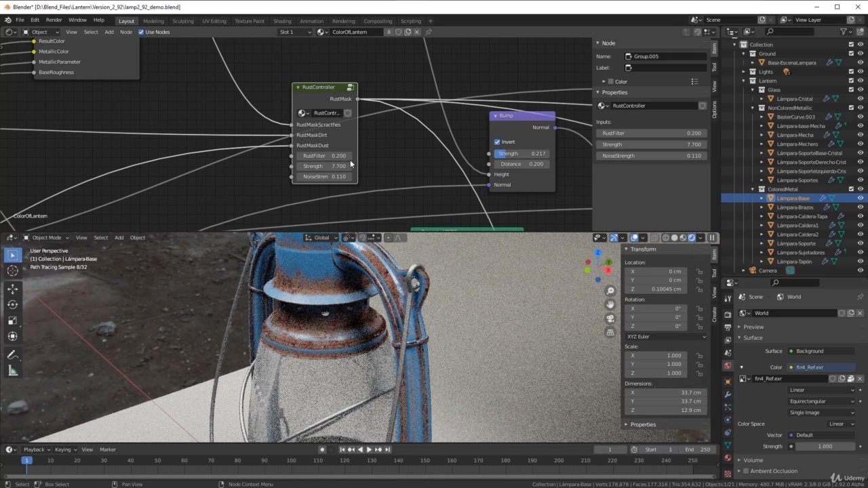Select the Move tool in viewport toolbar

tap(12, 289)
